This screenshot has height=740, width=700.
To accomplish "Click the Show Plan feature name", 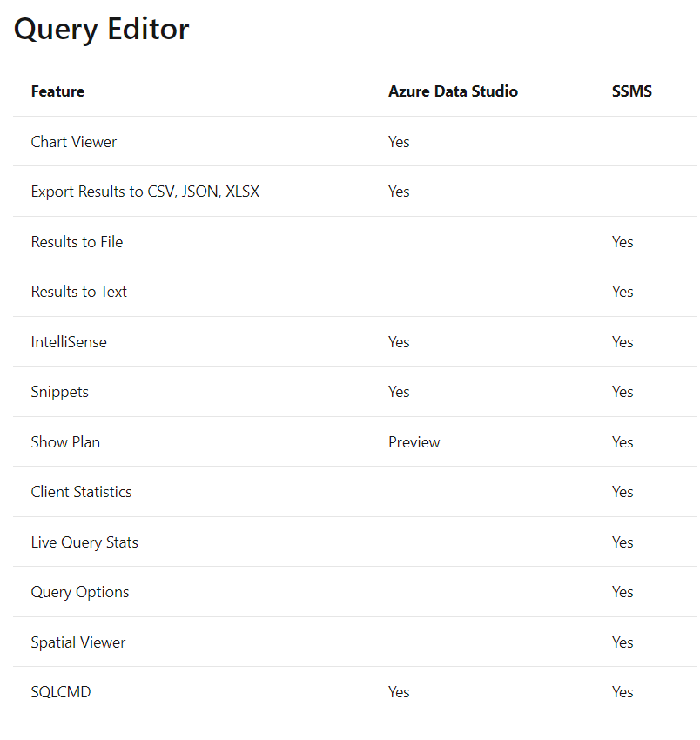I will pos(65,442).
